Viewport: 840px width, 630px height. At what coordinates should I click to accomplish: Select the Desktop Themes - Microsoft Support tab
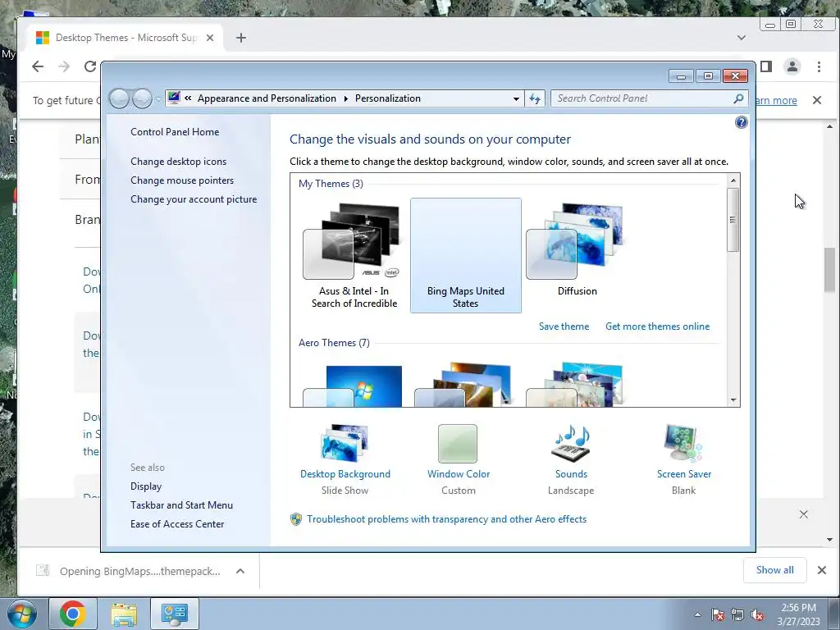click(125, 38)
